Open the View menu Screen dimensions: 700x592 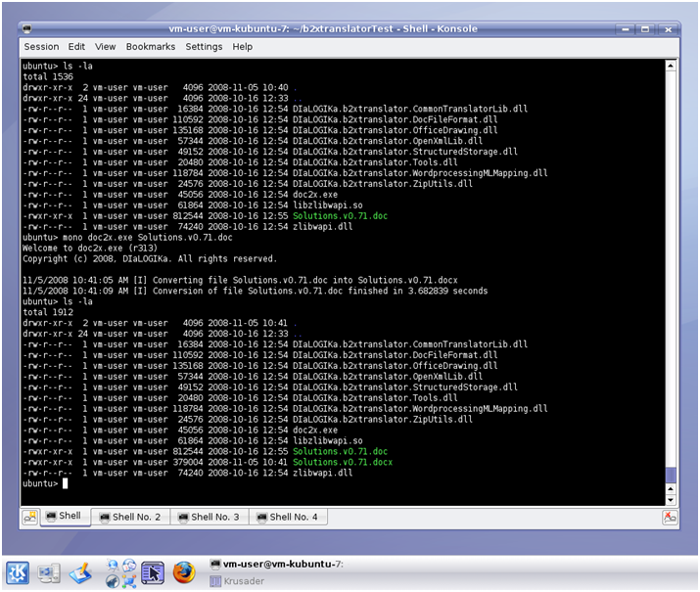coord(105,46)
